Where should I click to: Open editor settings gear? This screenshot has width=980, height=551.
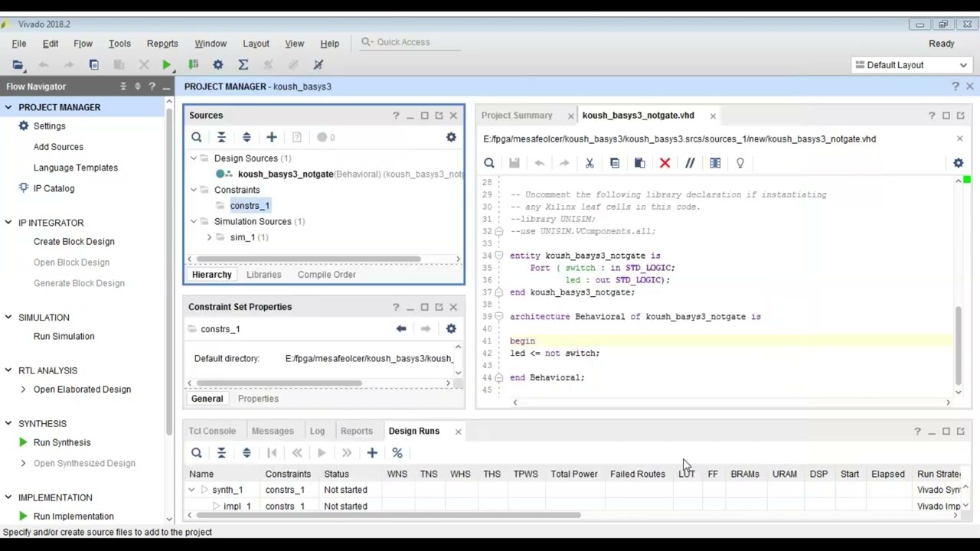(x=959, y=163)
